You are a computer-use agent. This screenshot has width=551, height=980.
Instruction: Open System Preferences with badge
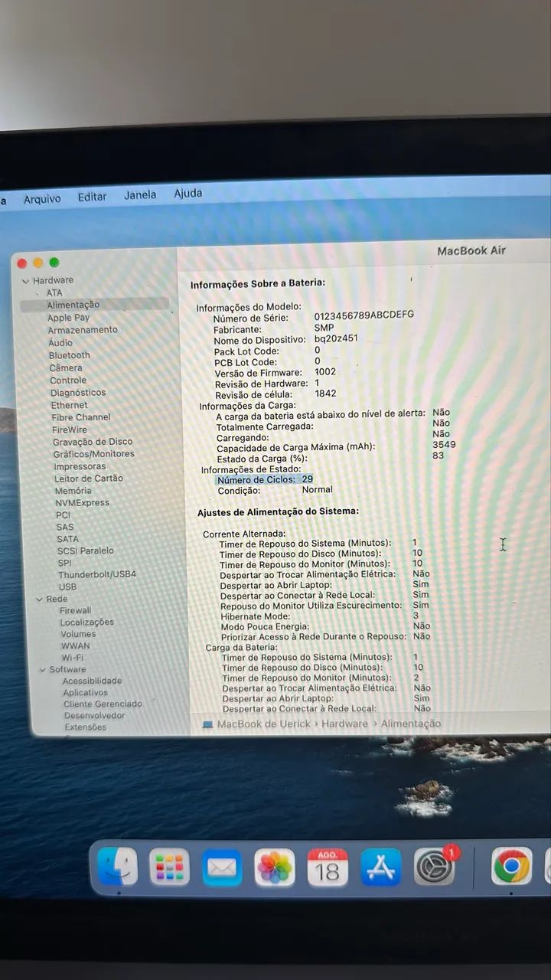[435, 867]
